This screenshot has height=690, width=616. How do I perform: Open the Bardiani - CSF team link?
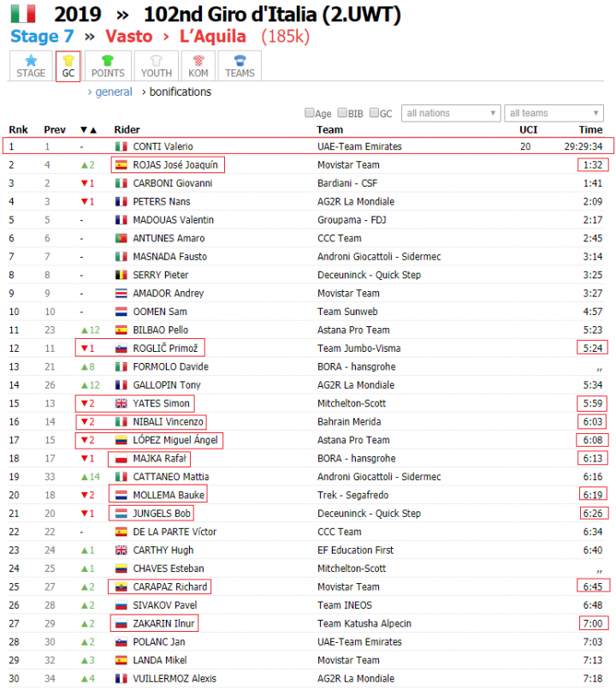coord(347,183)
